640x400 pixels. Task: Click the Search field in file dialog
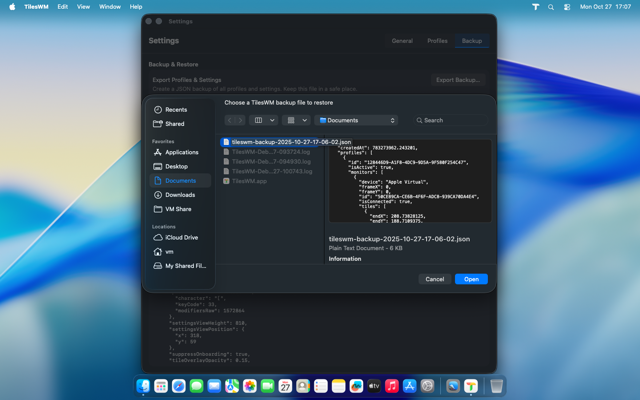[x=451, y=120]
